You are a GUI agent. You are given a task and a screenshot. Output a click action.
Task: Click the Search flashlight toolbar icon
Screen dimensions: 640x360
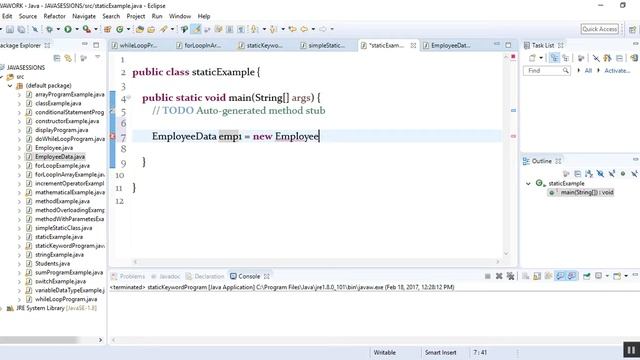164,29
